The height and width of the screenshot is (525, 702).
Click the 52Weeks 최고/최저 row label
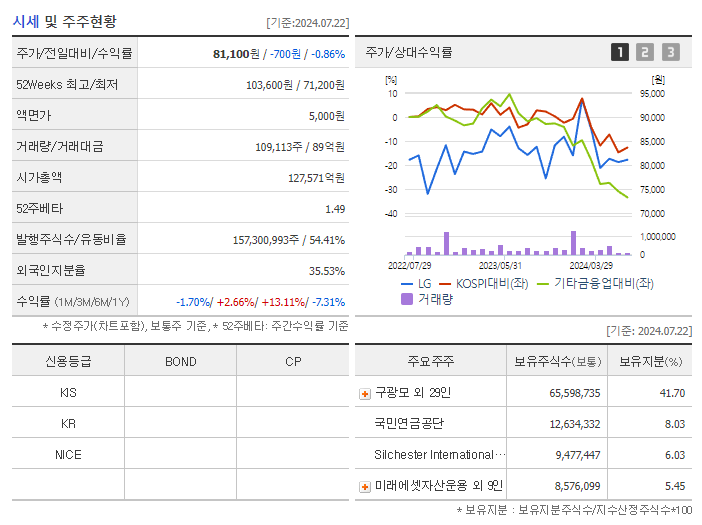[67, 85]
